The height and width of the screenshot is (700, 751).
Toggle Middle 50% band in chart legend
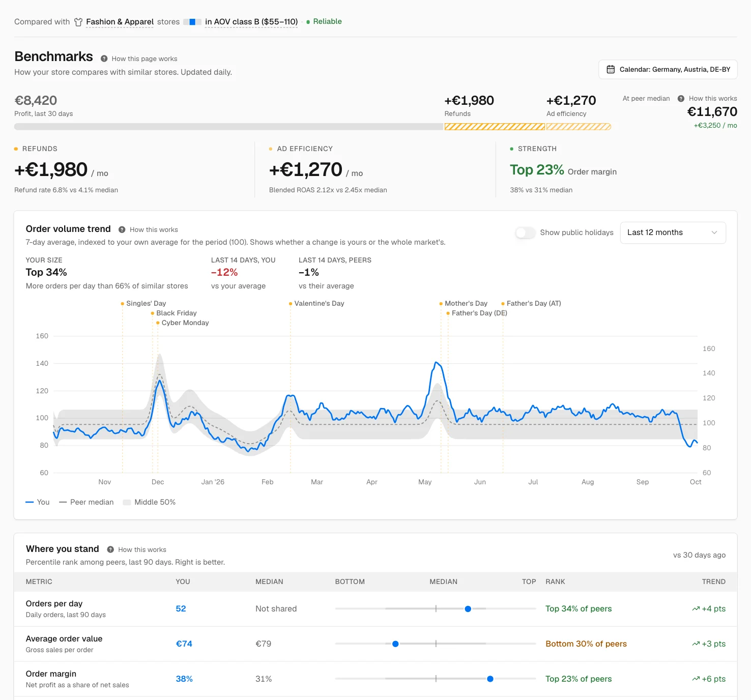[149, 502]
